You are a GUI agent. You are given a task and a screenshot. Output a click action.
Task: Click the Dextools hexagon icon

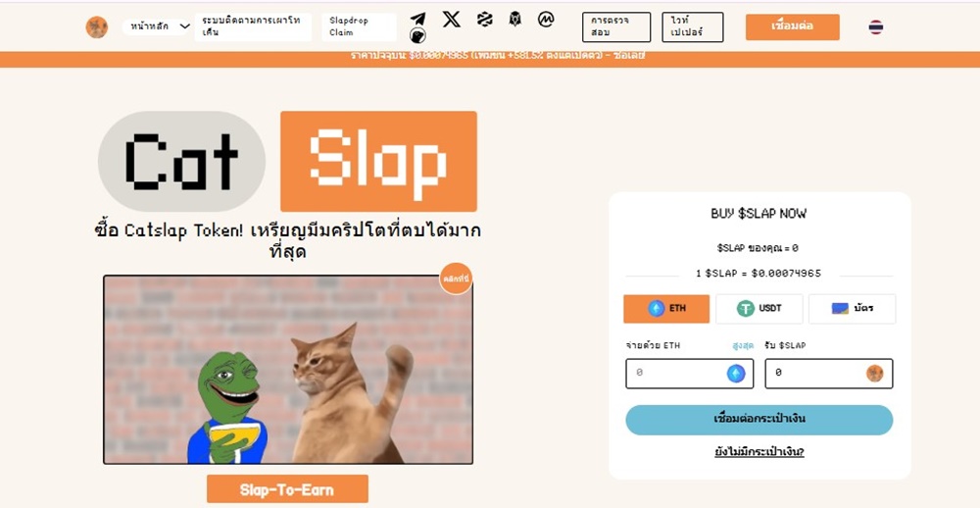click(484, 20)
